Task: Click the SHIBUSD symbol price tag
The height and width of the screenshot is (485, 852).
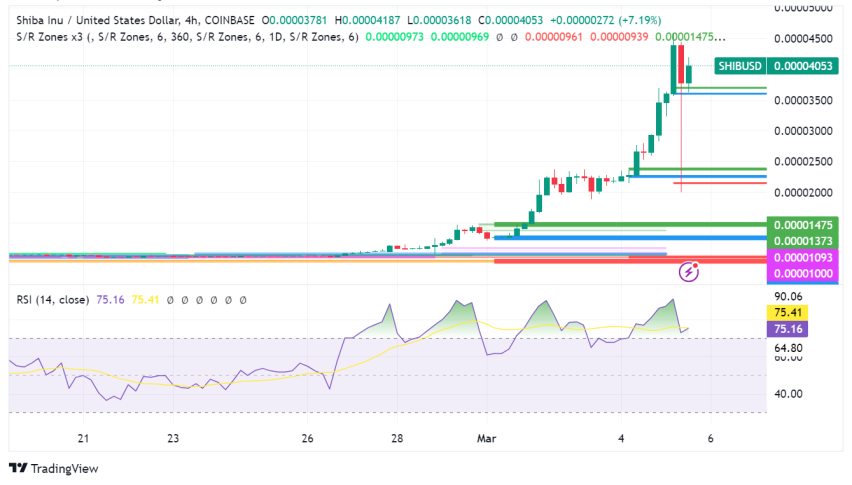Action: (740, 66)
